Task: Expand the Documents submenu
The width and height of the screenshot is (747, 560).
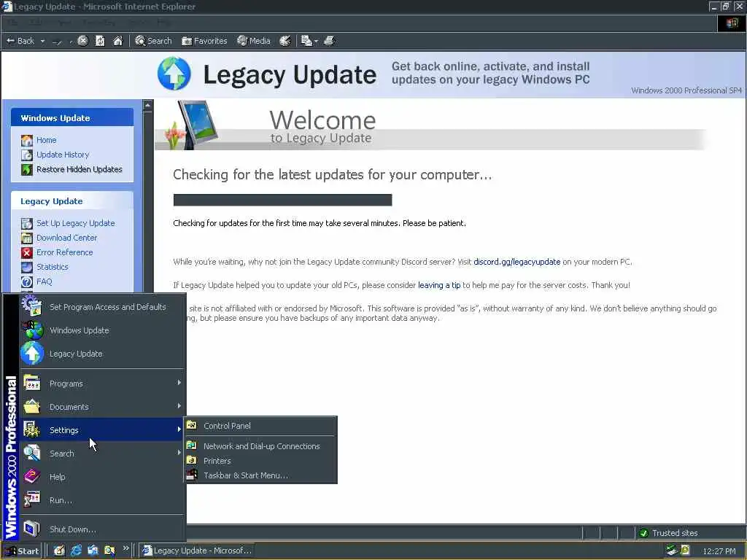Action: tap(102, 407)
